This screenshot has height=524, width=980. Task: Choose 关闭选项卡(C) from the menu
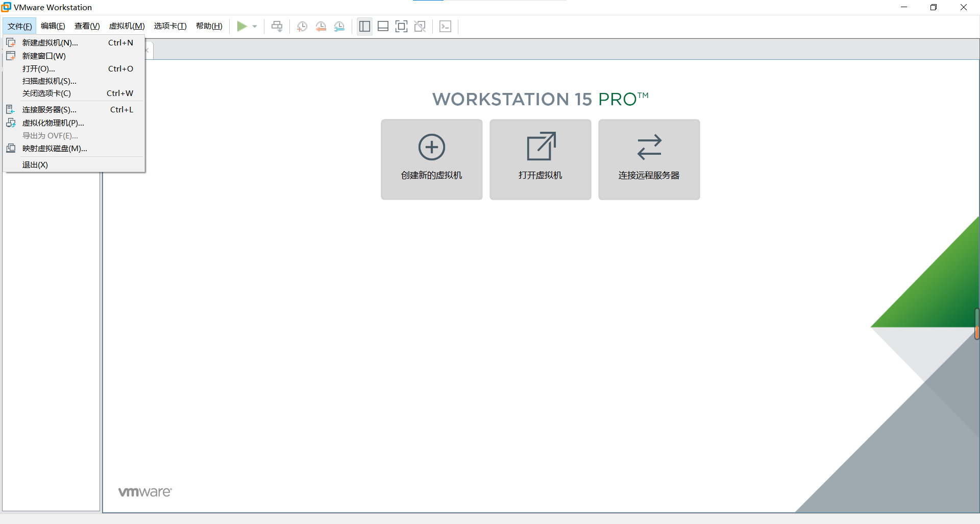click(75, 93)
